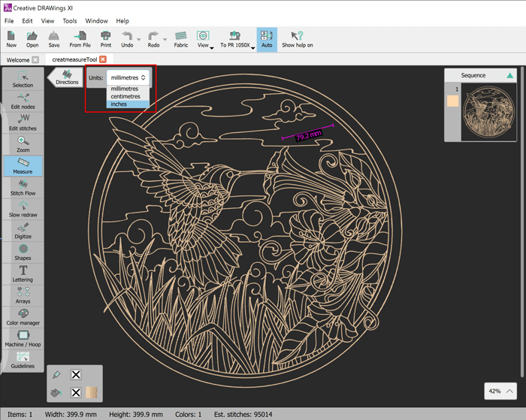Click the orange color swatch in Sequence
Viewport: 526px width, 420px height.
coord(452,101)
